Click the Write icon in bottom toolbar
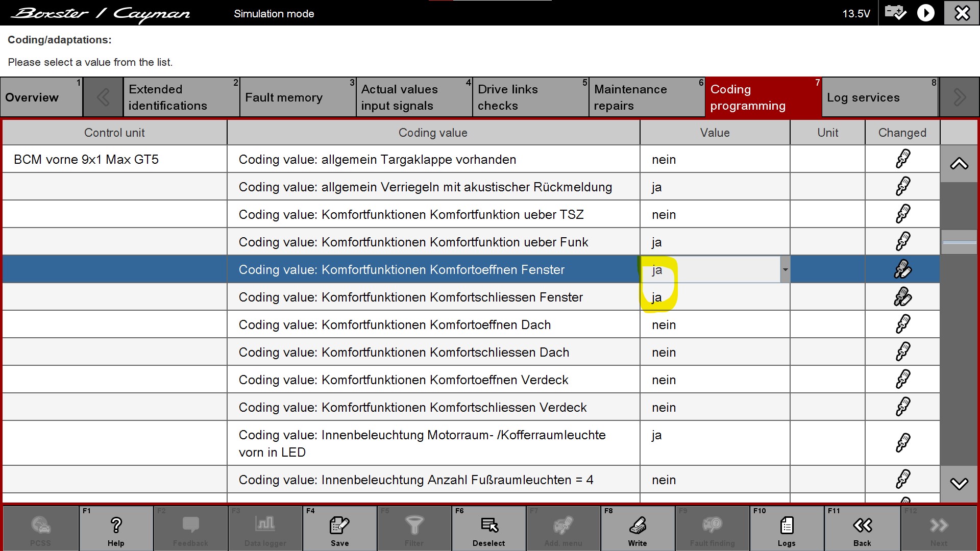 pos(638,525)
